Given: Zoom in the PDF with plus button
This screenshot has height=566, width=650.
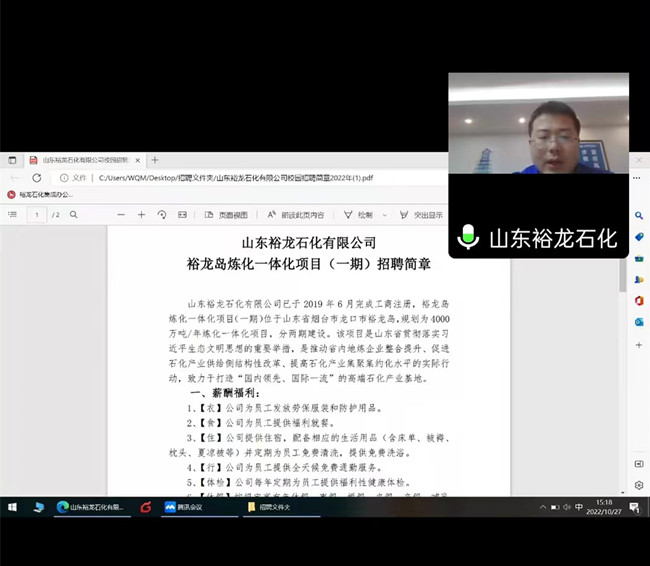Looking at the screenshot, I should coord(142,215).
